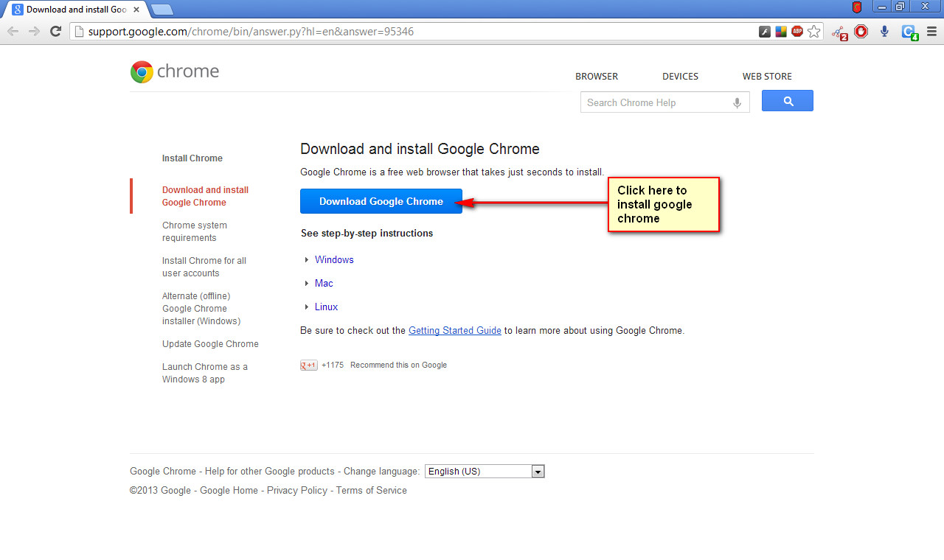
Task: Open Update Google Chrome sidebar link
Action: tap(210, 344)
